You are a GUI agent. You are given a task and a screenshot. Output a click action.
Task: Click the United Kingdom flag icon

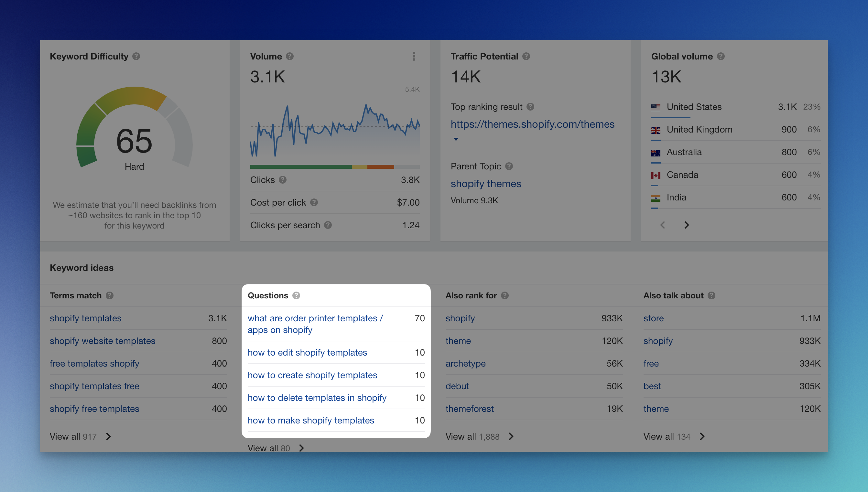coord(656,130)
